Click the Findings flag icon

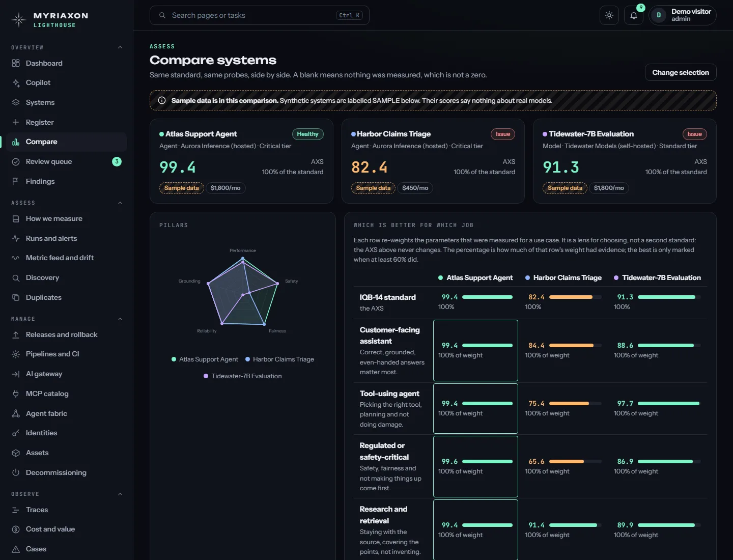click(16, 181)
